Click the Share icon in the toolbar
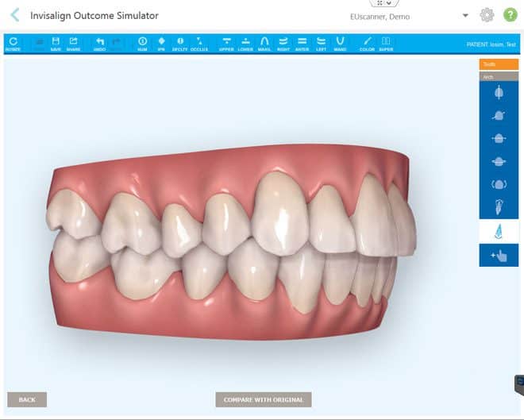The height and width of the screenshot is (420, 524). click(x=73, y=44)
